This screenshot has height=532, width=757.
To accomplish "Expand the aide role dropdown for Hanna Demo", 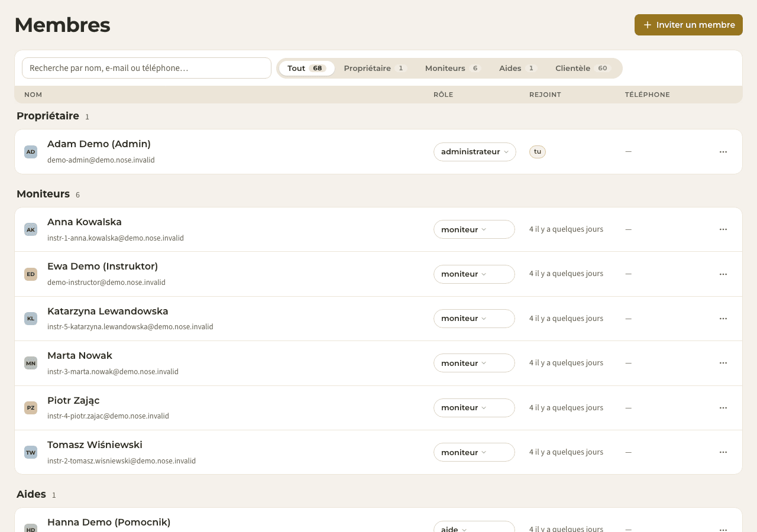I will [x=474, y=527].
